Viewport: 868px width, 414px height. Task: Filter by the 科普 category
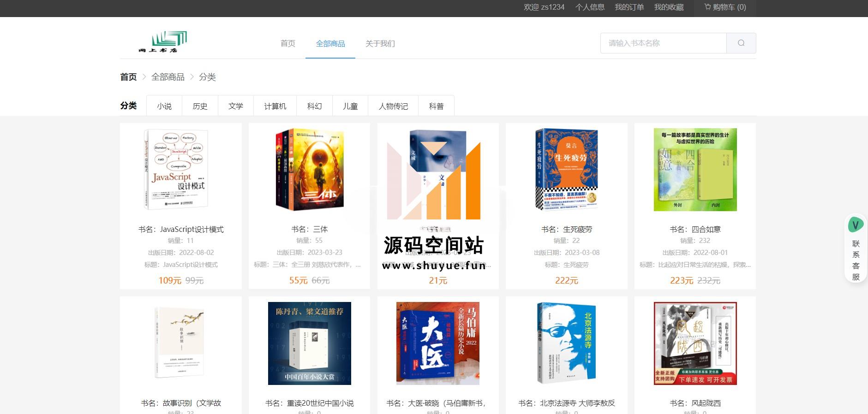[436, 106]
